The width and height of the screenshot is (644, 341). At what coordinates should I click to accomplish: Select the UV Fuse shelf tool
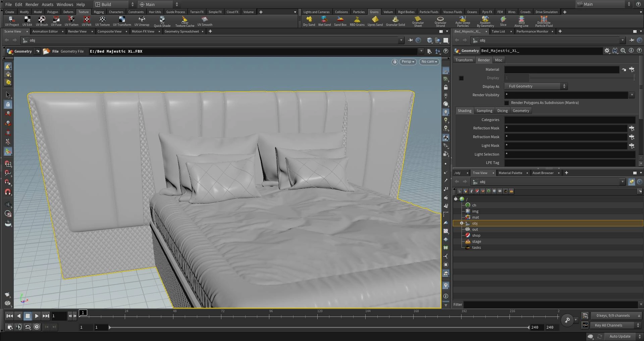click(56, 21)
